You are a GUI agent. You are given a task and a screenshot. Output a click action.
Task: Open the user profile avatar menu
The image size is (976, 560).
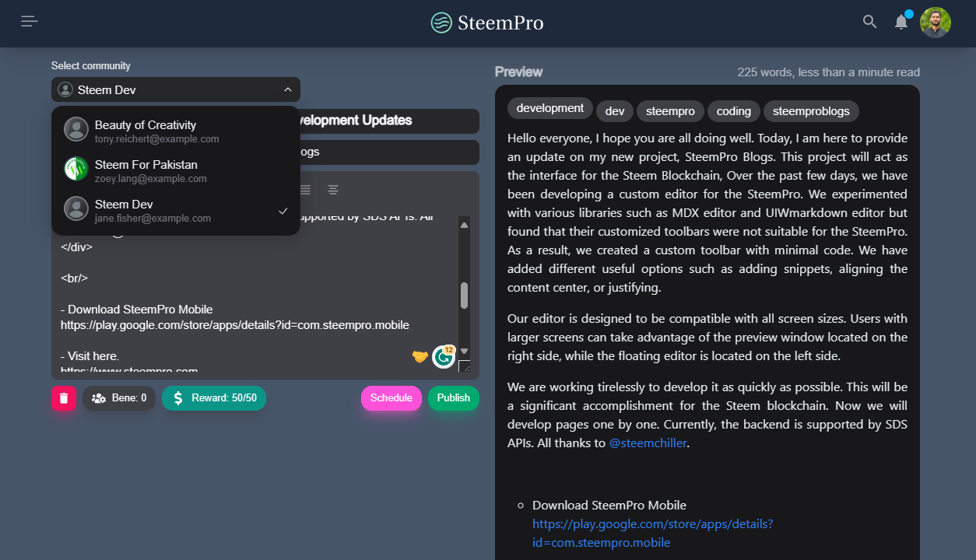pos(936,23)
